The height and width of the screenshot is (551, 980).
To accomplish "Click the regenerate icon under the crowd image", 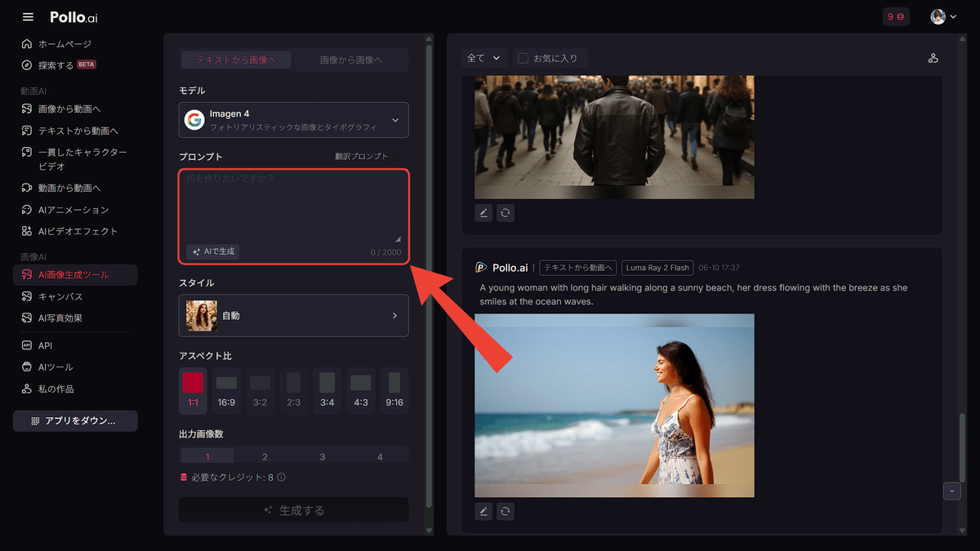I will click(x=506, y=213).
